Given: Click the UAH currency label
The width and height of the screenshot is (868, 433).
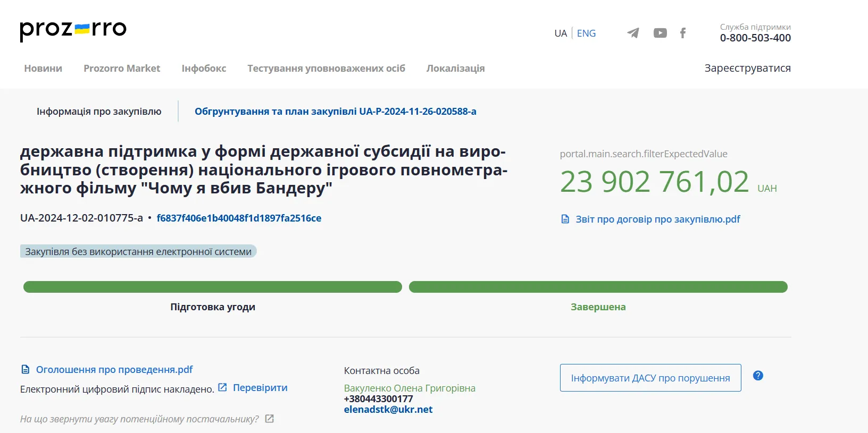Looking at the screenshot, I should tap(767, 188).
